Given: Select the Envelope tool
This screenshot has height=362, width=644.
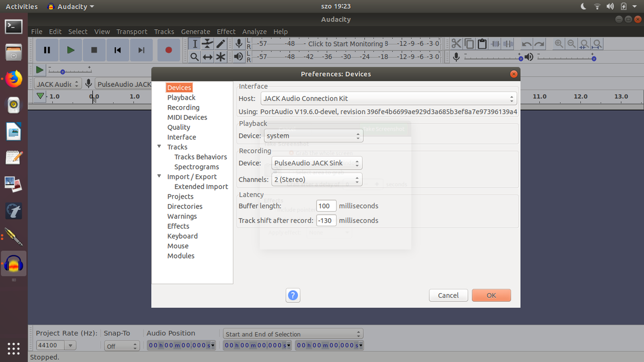Looking at the screenshot, I should tap(207, 44).
